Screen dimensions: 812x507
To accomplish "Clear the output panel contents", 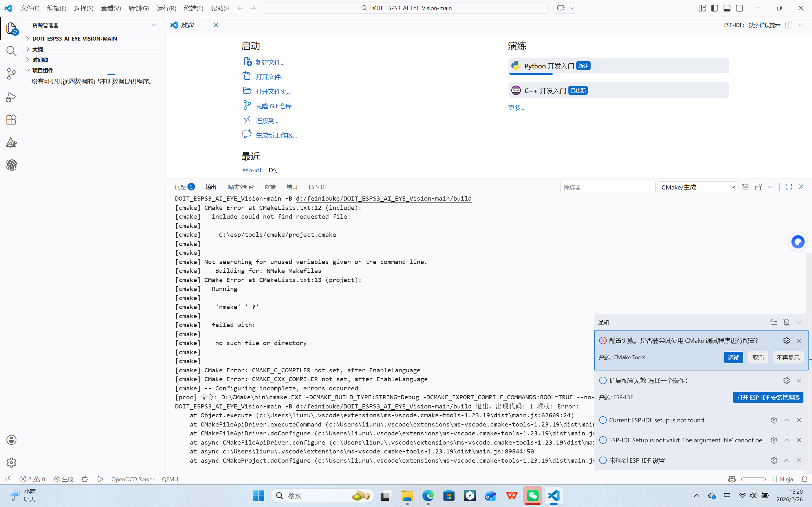I will click(745, 187).
